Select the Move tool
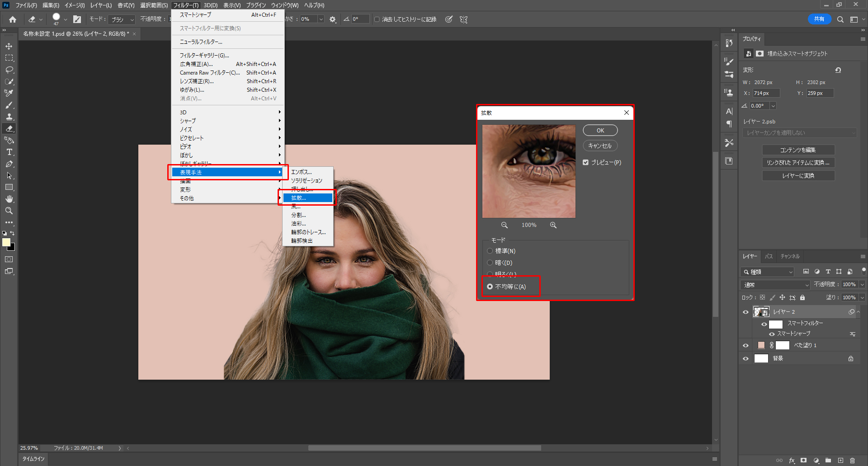The image size is (868, 466). point(9,47)
